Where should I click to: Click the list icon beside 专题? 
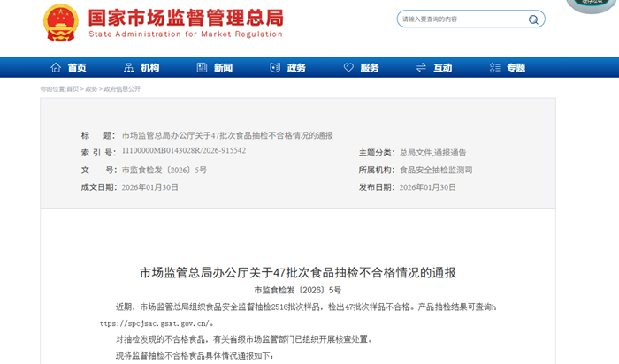tap(494, 68)
